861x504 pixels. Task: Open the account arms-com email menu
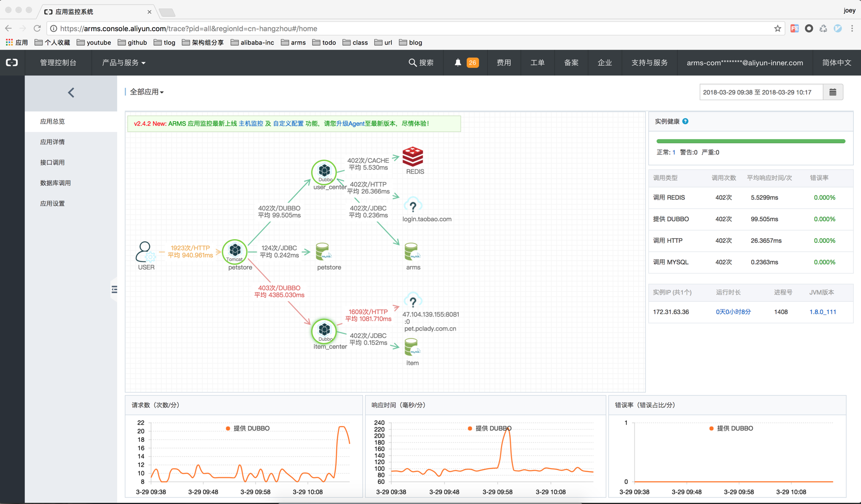point(744,63)
